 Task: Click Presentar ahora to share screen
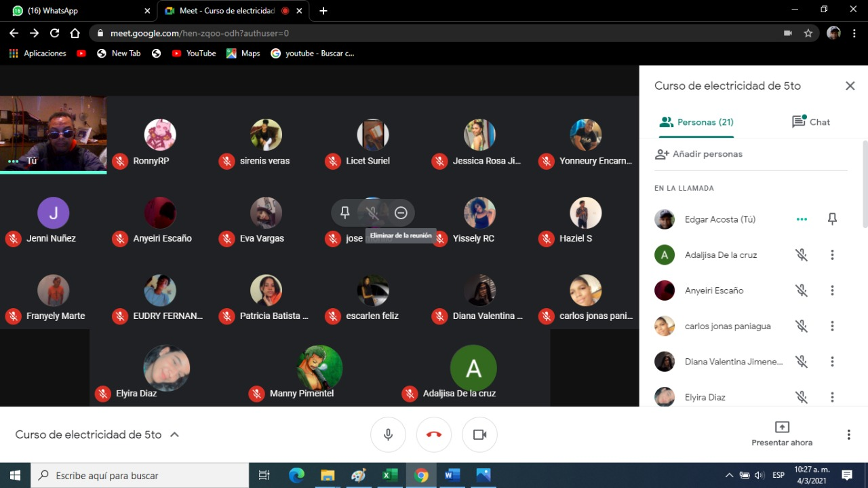(x=782, y=434)
